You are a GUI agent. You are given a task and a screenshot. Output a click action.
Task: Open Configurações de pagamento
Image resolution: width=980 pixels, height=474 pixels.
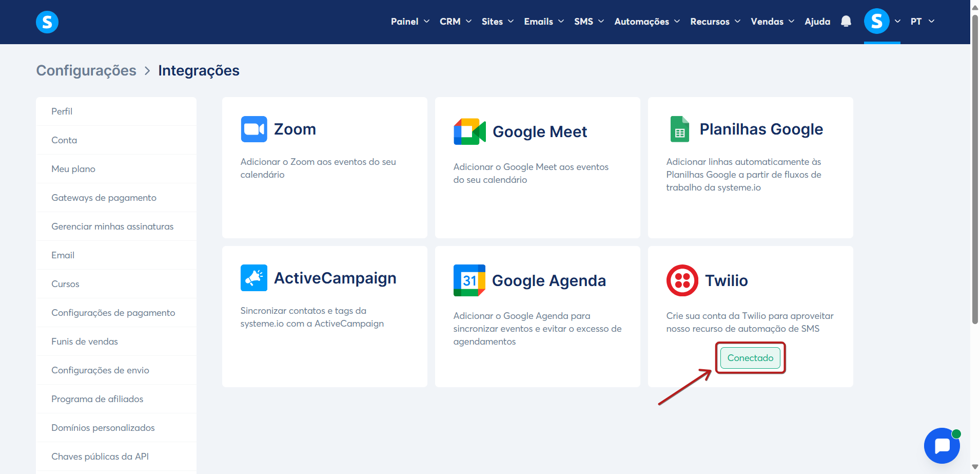coord(116,313)
